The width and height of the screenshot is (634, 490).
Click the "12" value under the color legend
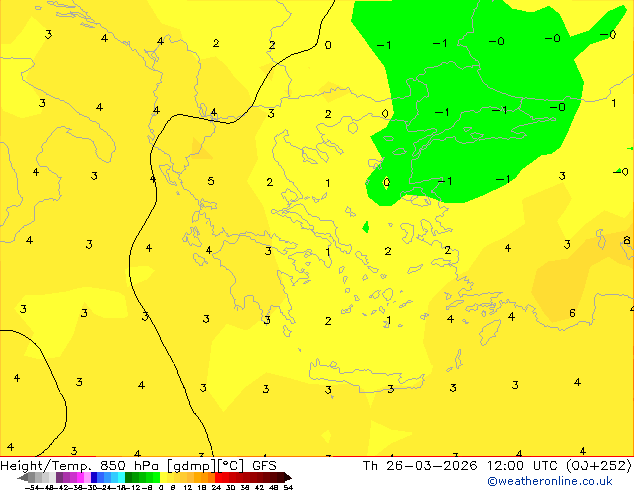pyautogui.click(x=188, y=488)
